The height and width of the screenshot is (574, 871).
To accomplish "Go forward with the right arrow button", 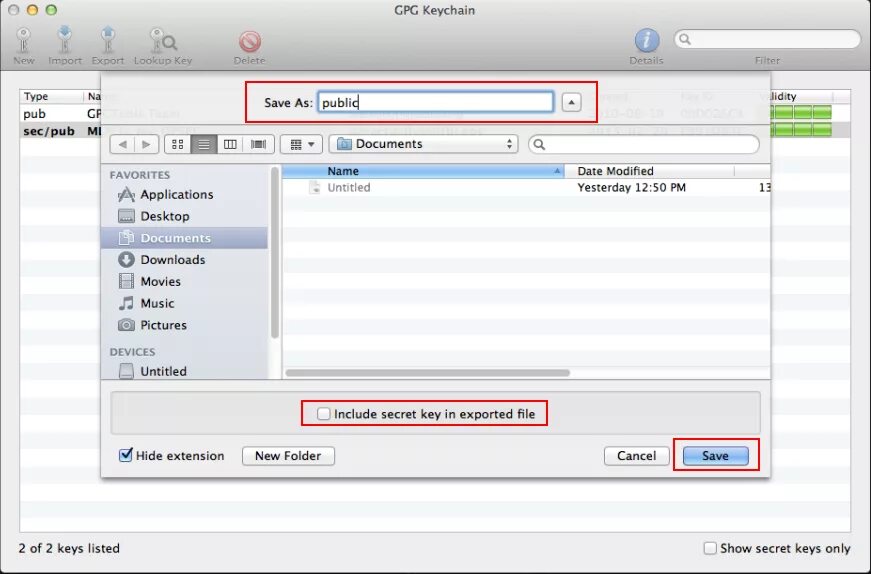I will coord(147,144).
